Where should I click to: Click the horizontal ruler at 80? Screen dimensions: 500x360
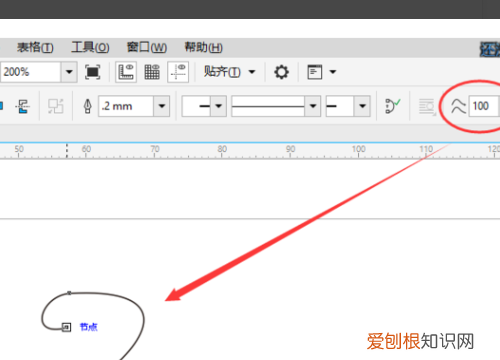[222, 149]
